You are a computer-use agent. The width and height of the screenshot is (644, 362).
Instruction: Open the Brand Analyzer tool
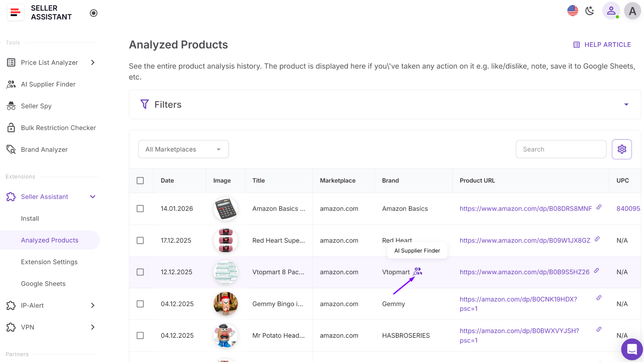click(x=44, y=149)
